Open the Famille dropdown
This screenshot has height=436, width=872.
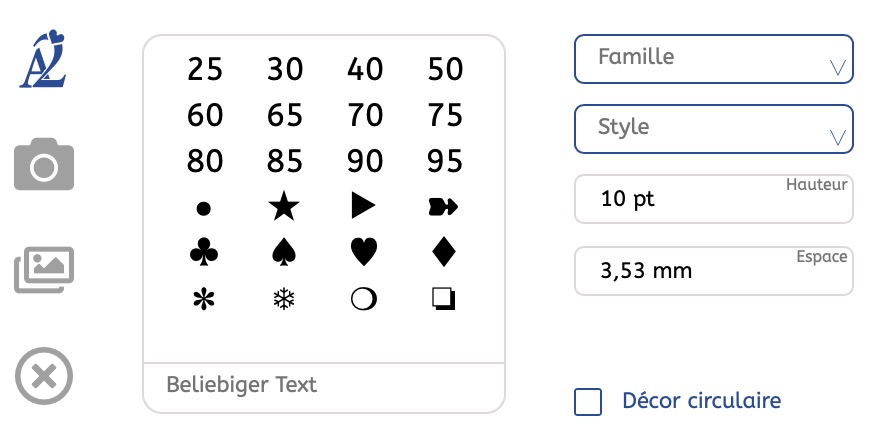pos(713,59)
